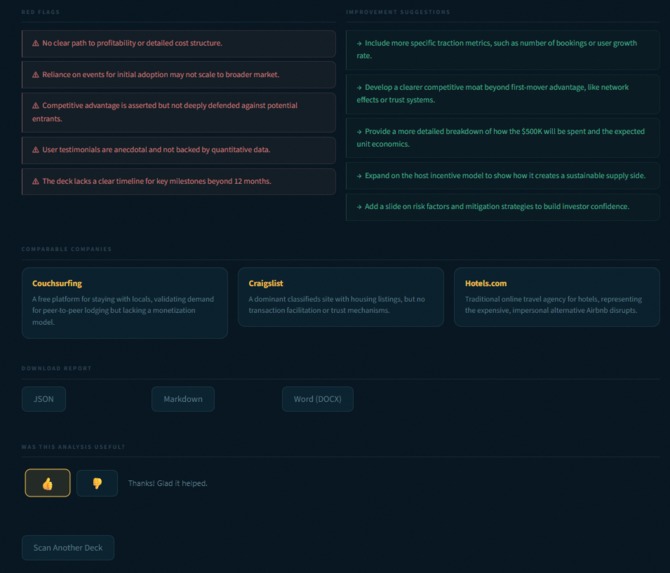
Task: Select suggestion 'Develop a clearer competitive moat'
Action: tap(493, 93)
